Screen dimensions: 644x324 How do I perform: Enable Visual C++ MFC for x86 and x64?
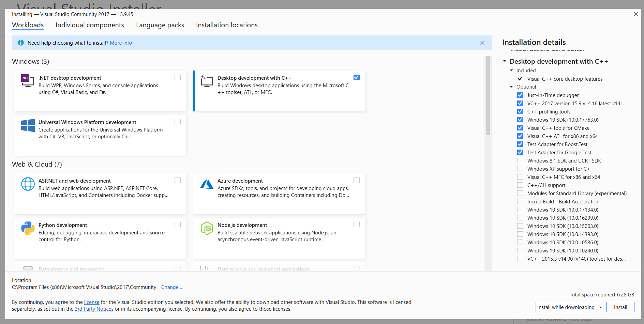pyautogui.click(x=520, y=177)
